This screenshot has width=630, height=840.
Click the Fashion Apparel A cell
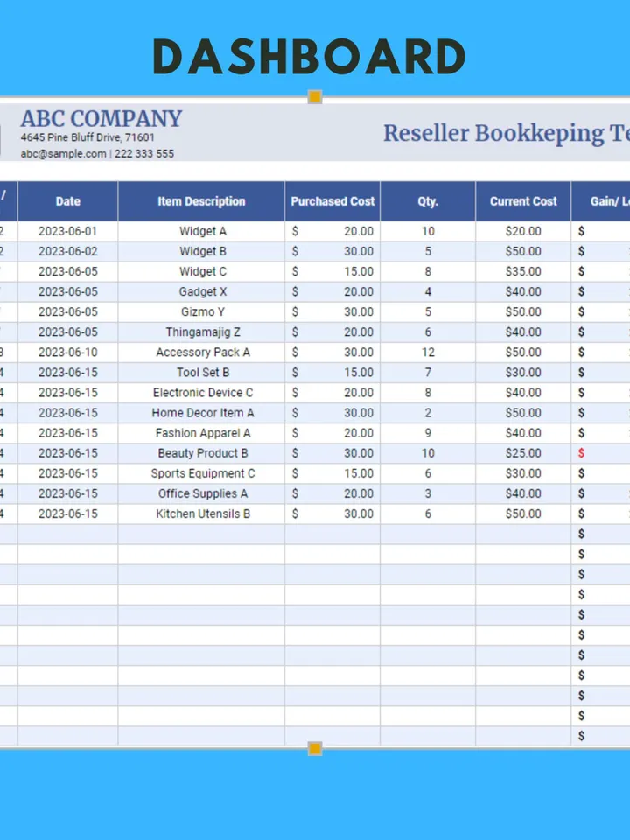point(202,433)
